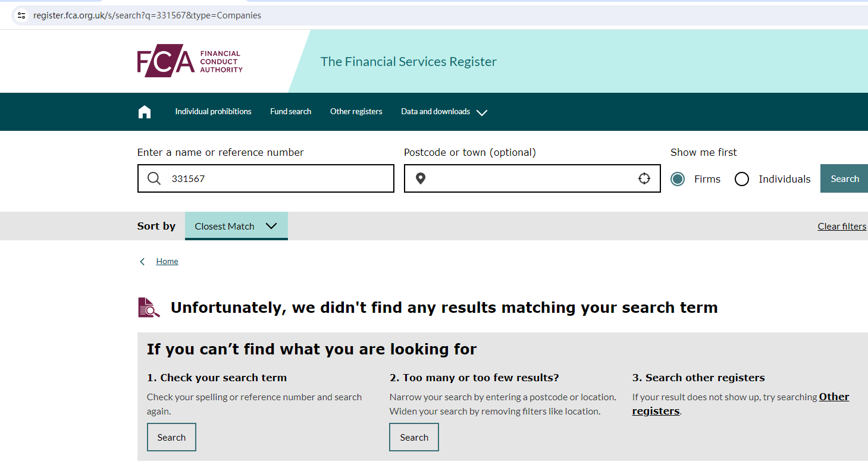
Task: Open Individual prohibitions page
Action: (x=213, y=112)
